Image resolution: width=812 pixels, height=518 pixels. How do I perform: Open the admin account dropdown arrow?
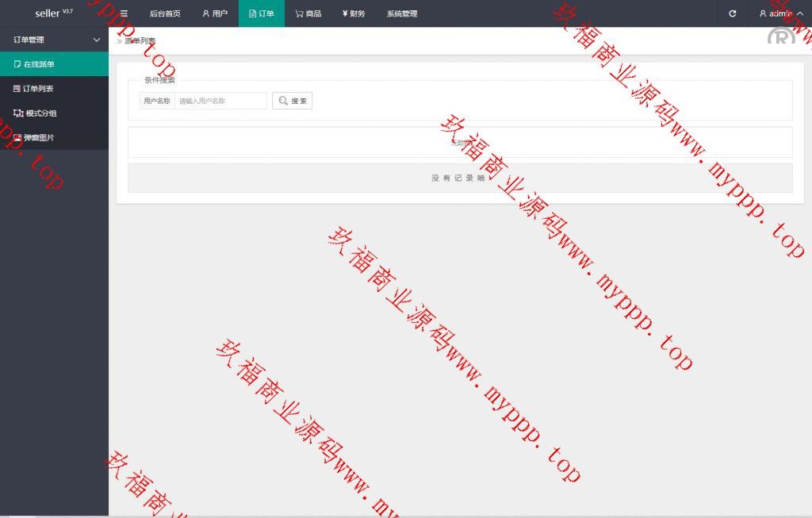pyautogui.click(x=799, y=13)
